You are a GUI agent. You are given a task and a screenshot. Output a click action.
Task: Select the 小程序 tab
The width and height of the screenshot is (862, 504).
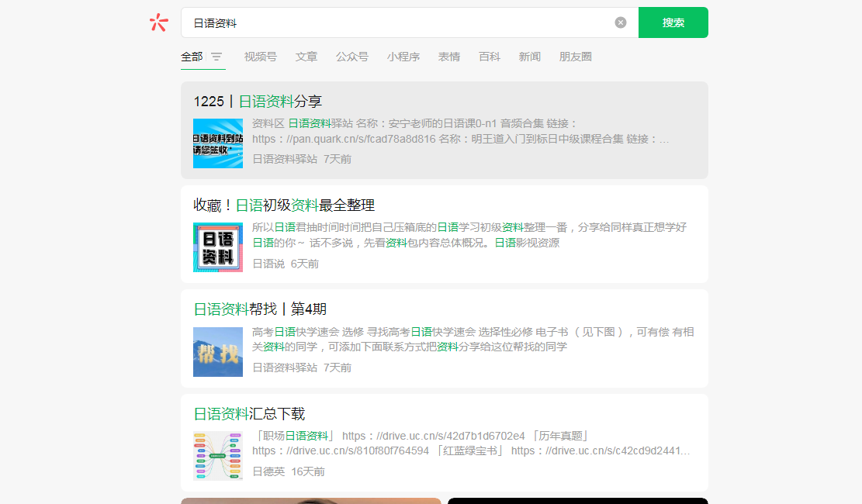(x=403, y=57)
